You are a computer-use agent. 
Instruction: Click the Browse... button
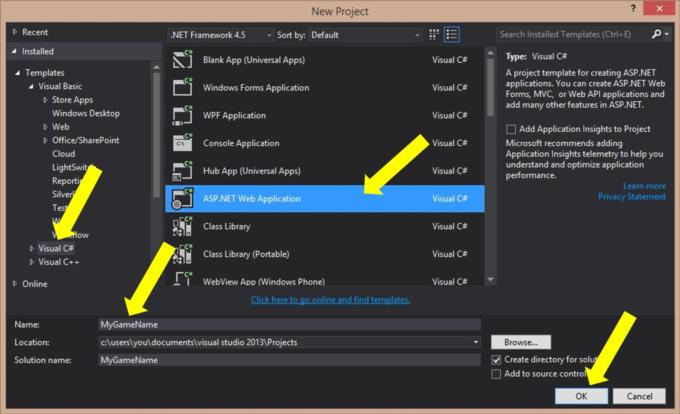coord(521,342)
